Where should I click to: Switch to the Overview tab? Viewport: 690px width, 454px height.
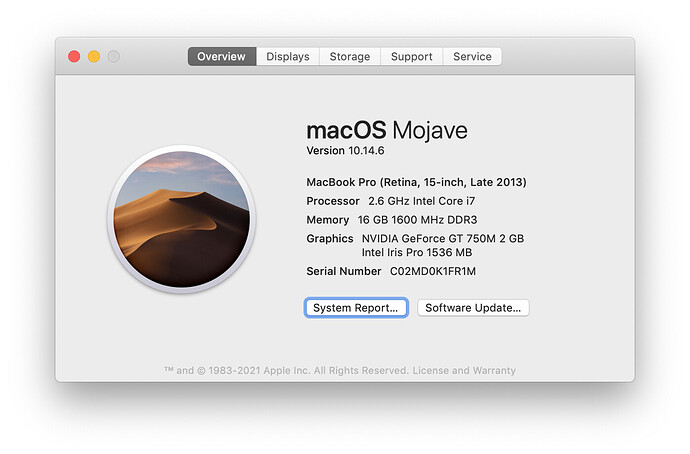222,56
